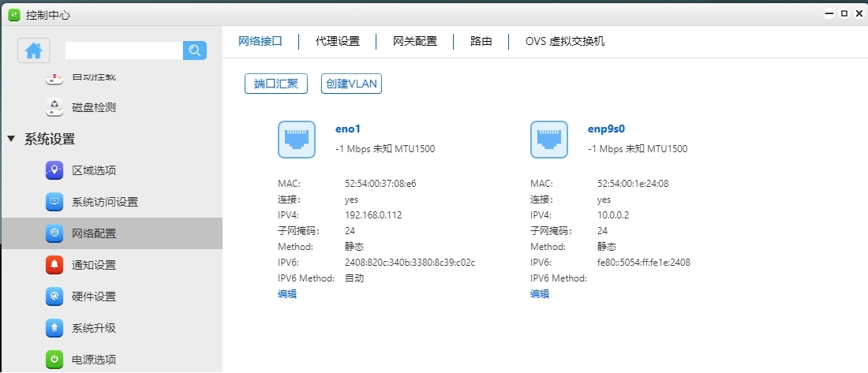Screen dimensions: 868x373
Task: Click the MAC address 52:54:00:1e:24:08
Action: pyautogui.click(x=633, y=184)
